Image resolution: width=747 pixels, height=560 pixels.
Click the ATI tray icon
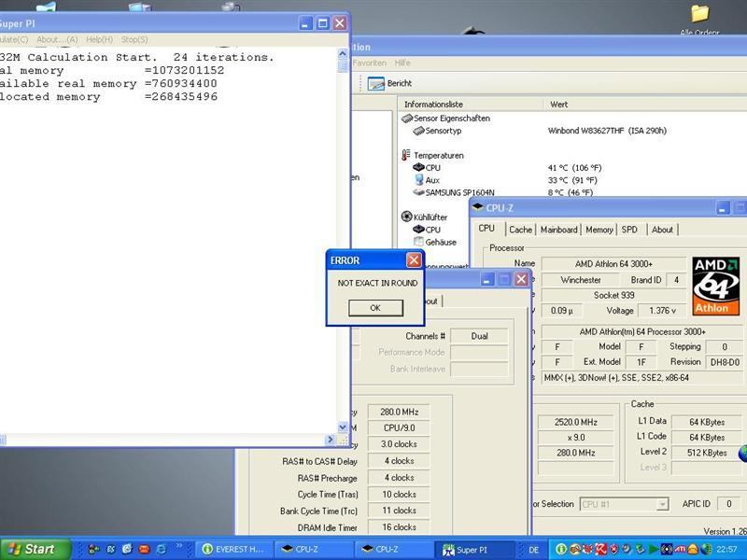pos(680,549)
